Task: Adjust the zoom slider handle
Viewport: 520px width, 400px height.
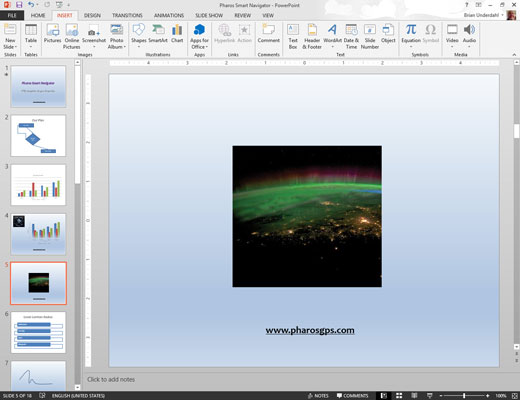Action: tap(464, 396)
